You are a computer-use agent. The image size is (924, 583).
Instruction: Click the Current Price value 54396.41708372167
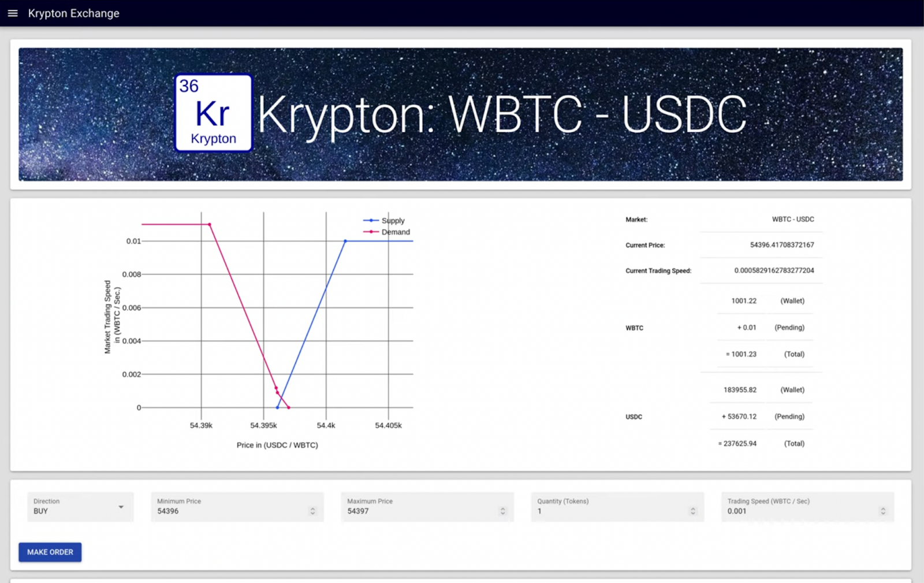[782, 245]
